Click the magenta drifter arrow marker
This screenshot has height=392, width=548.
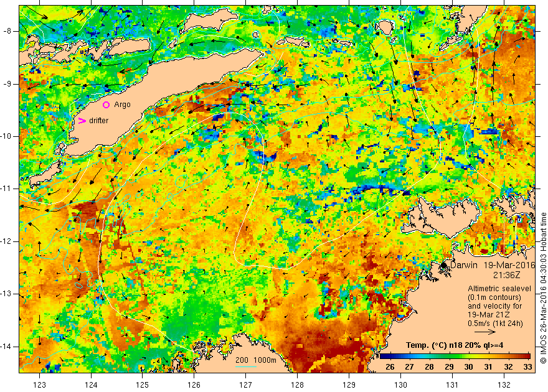tap(82, 121)
